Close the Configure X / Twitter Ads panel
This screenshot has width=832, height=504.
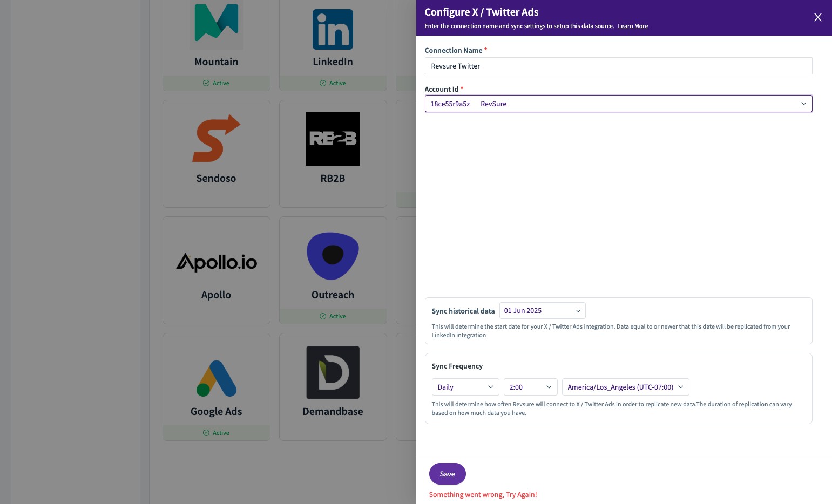pos(817,17)
